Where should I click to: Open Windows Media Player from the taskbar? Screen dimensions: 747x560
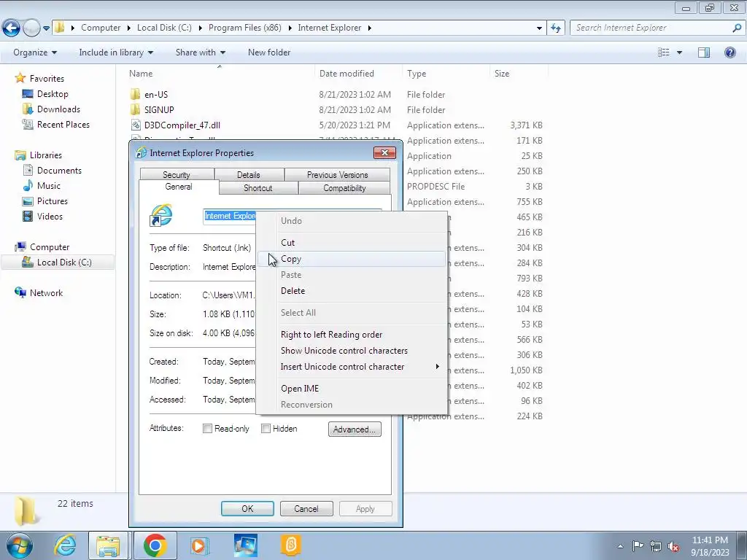tap(198, 545)
